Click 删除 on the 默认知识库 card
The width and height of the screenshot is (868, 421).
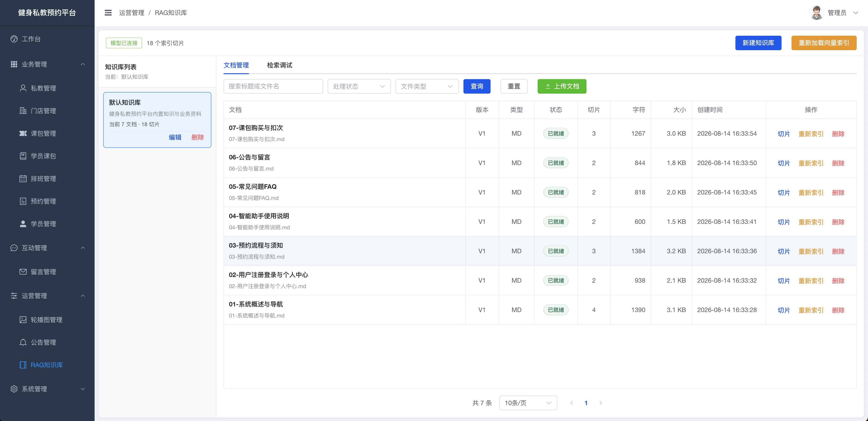[198, 137]
